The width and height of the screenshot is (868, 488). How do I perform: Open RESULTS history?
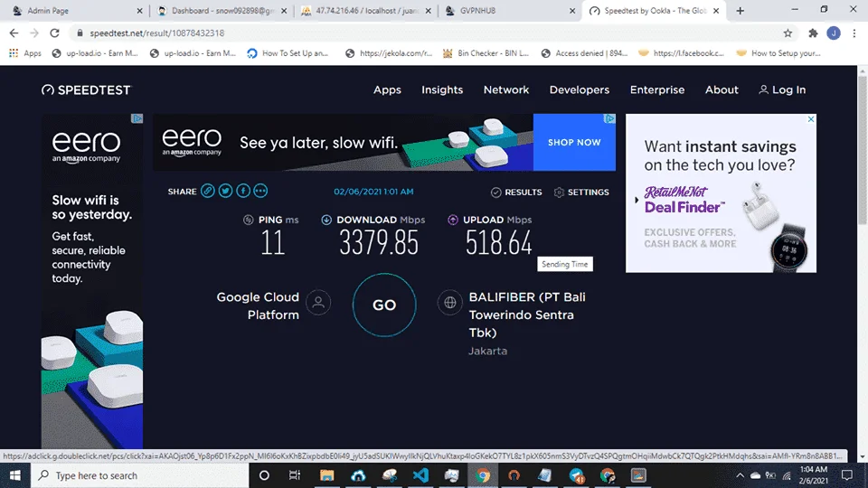[516, 192]
